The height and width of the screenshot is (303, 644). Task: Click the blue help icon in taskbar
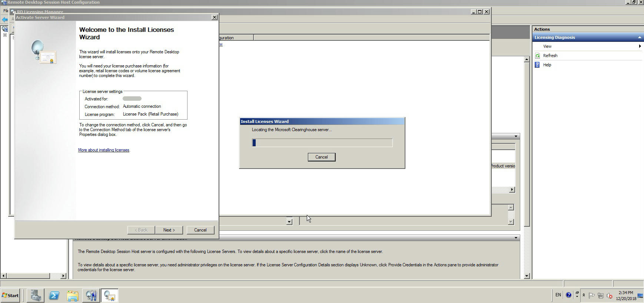tap(568, 295)
